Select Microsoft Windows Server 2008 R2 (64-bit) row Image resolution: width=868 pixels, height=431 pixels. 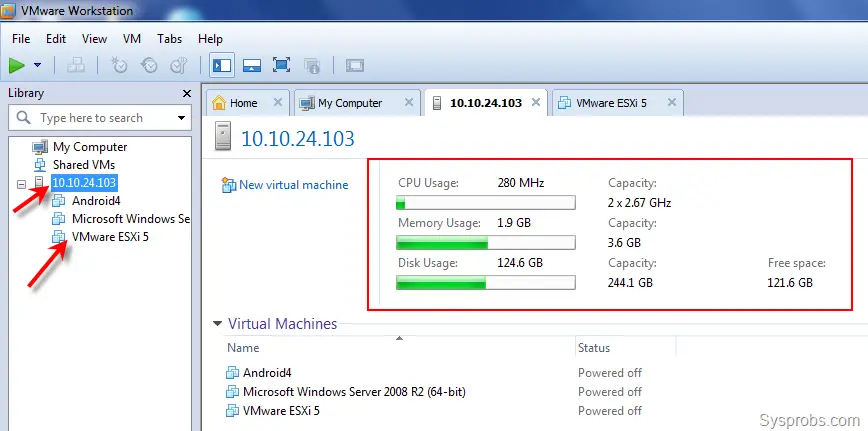[435, 392]
